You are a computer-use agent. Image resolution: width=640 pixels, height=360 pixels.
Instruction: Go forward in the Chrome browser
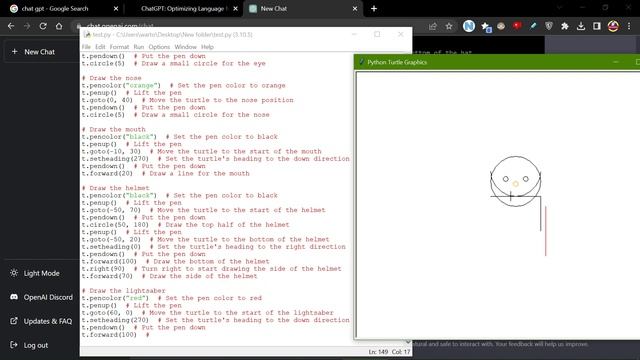(x=27, y=26)
